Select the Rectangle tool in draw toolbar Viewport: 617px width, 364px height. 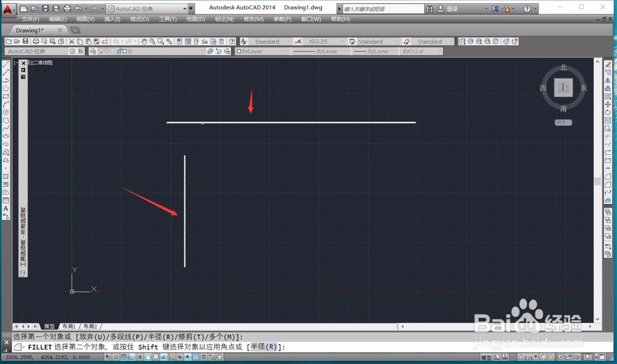tap(6, 96)
